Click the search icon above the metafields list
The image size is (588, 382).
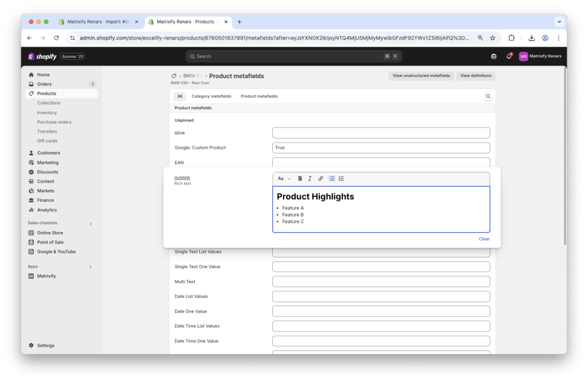488,96
